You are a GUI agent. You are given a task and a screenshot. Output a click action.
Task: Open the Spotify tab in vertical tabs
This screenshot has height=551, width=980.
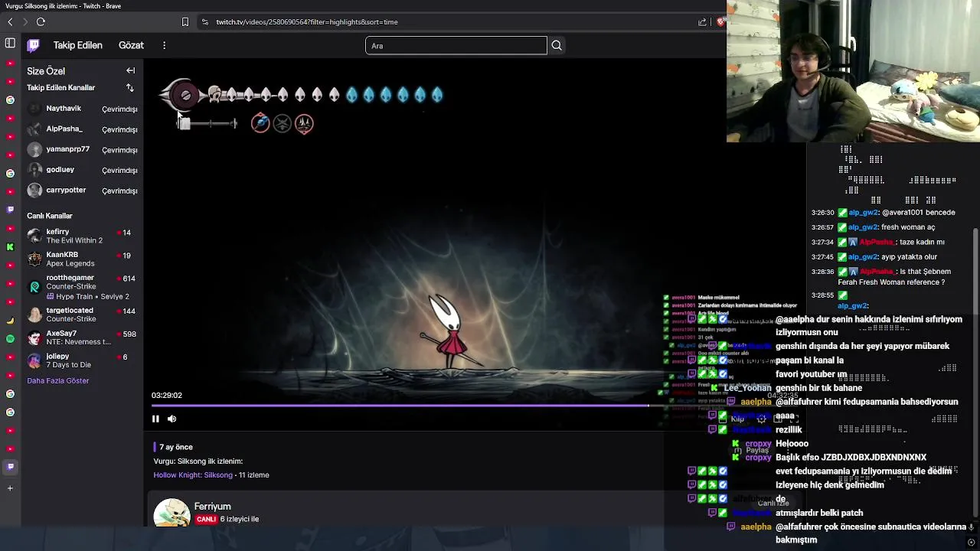[x=10, y=338]
